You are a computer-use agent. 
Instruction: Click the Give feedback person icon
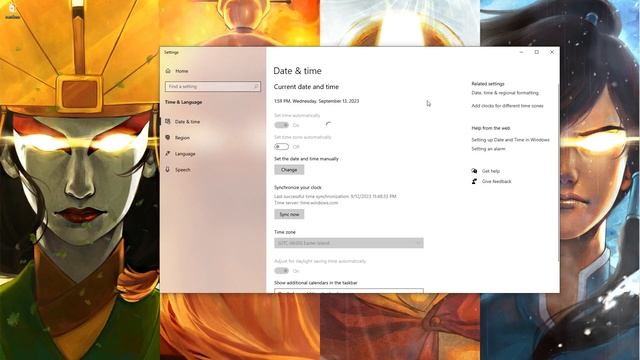474,181
